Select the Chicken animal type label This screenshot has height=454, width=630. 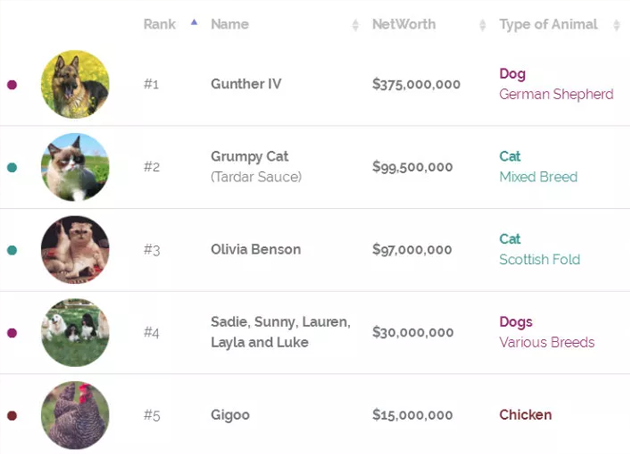point(526,415)
